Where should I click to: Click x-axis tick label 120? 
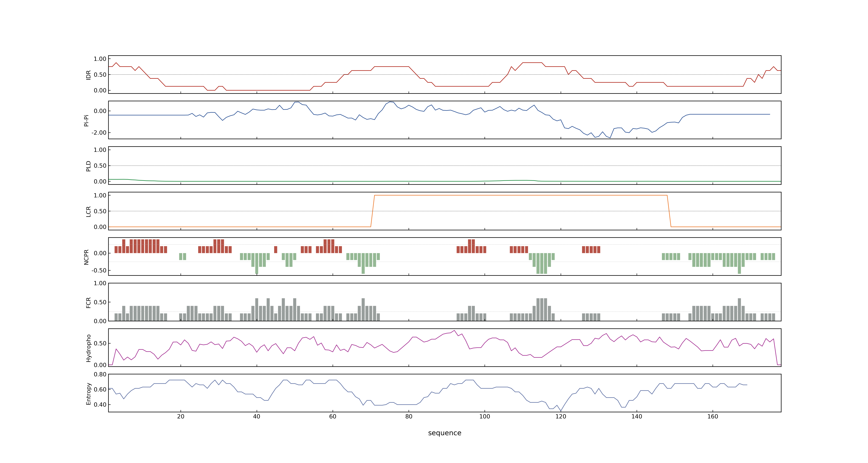coord(561,416)
